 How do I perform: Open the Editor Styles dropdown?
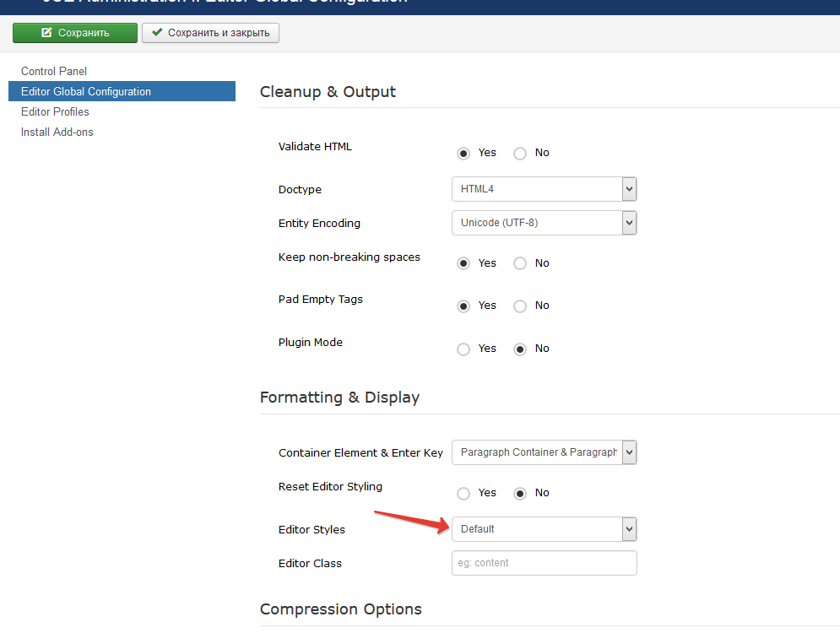(x=544, y=529)
